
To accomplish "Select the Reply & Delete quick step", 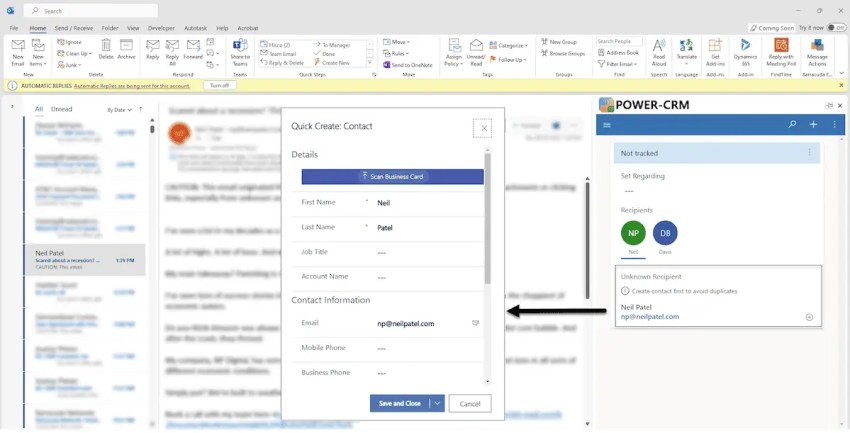I will 282,63.
